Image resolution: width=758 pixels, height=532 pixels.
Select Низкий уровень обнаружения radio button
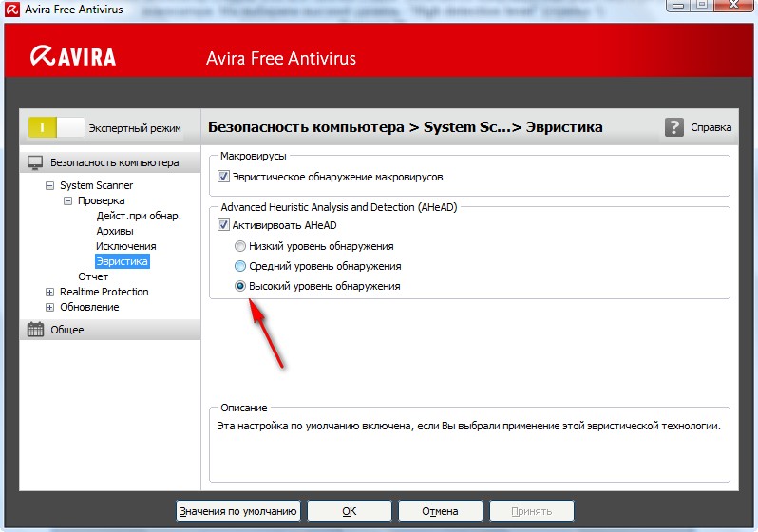tap(239, 246)
